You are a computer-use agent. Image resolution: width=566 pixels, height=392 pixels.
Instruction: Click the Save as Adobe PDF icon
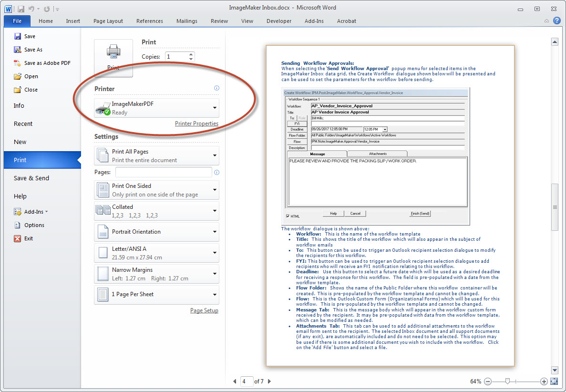(17, 63)
